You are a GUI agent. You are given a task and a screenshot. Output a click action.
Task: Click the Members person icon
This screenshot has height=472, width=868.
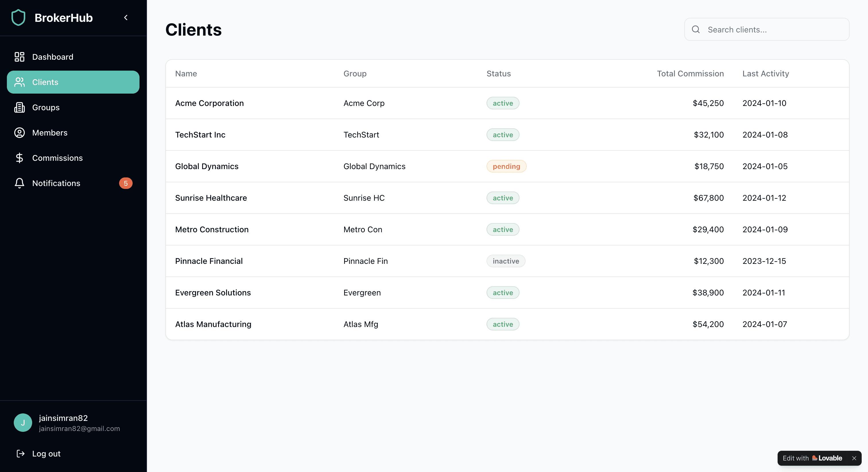(x=20, y=132)
